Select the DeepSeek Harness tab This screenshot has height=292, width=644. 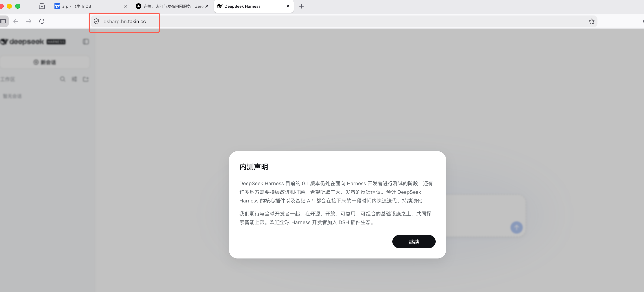[x=254, y=6]
